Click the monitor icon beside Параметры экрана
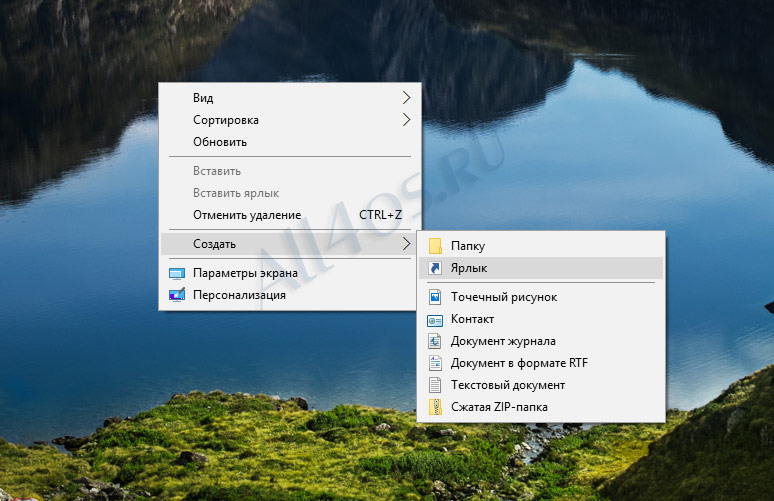Screen dimensions: 774x501 (x=177, y=273)
